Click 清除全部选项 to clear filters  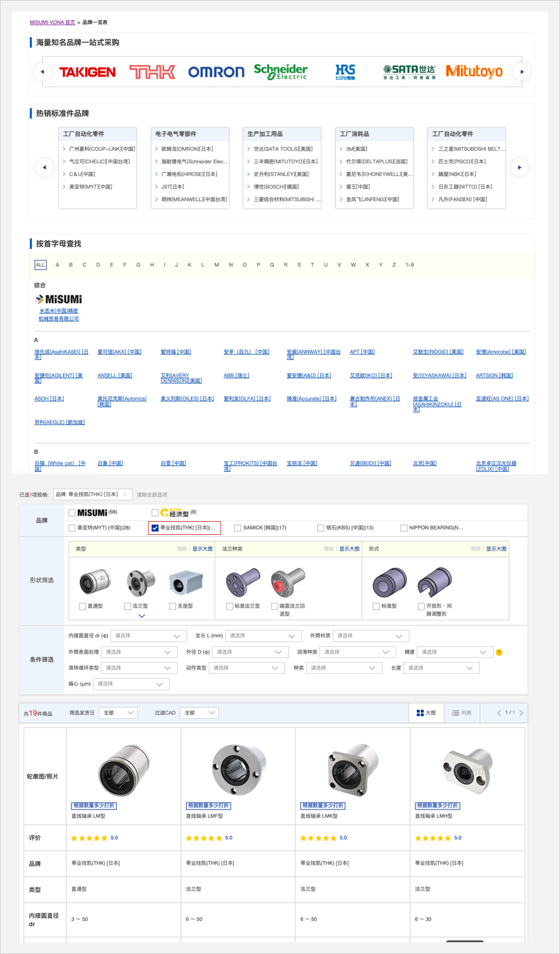click(x=152, y=495)
